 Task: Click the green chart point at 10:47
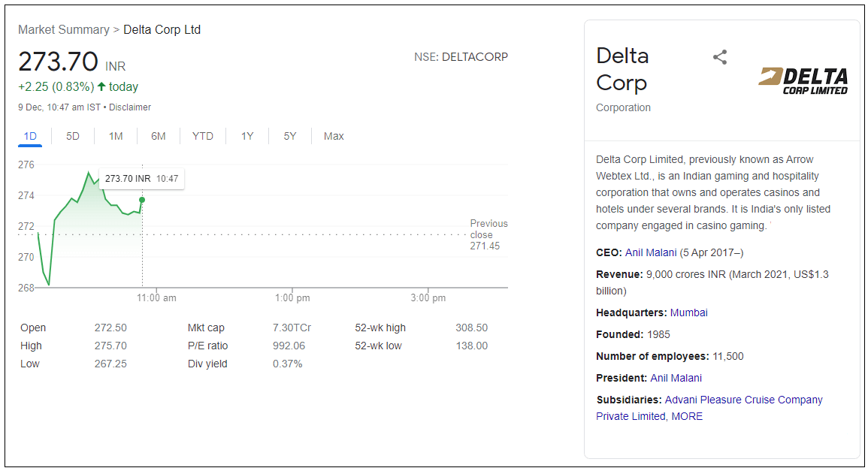click(142, 200)
